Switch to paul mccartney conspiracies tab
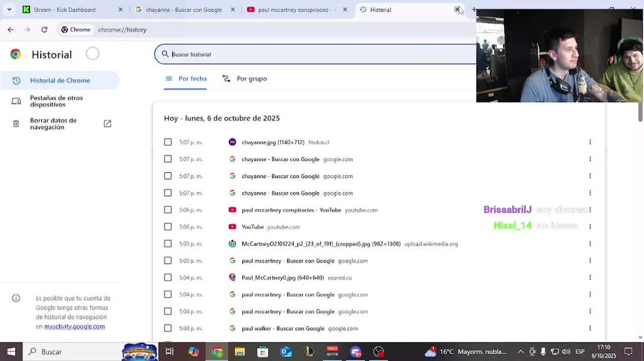 [x=296, y=10]
